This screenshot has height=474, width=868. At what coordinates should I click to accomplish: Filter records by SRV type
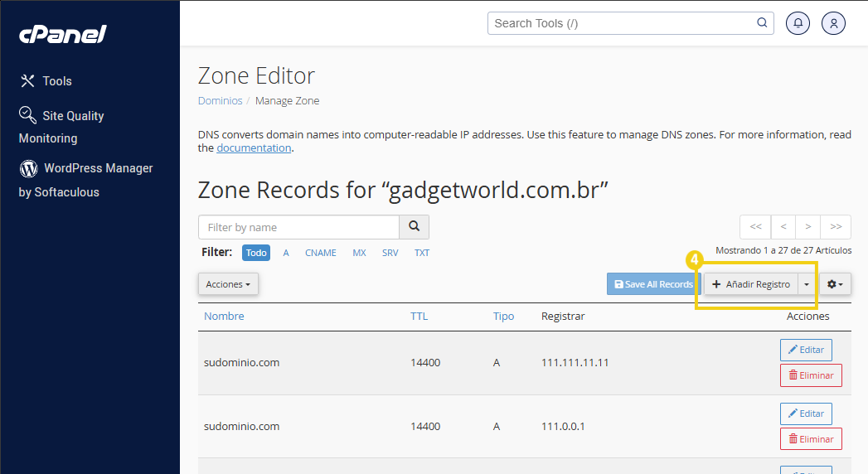[390, 253]
